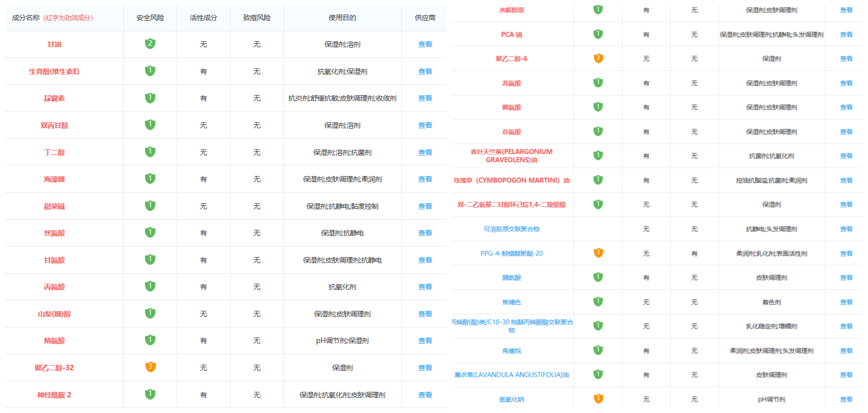Viewport: 868px width, 413px height.
Task: Open the 丙烯酸(酯)类/C10-30 烷醇丙烯酸酯交联聚合物 ingredient
Action: tap(512, 326)
